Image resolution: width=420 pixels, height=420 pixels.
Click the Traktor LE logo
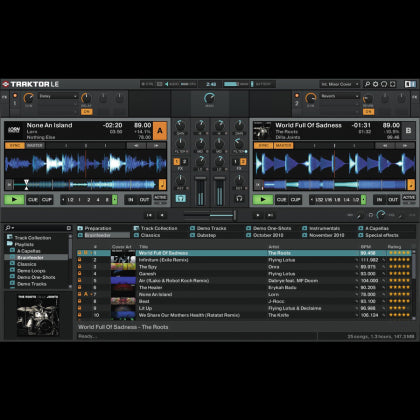coord(31,84)
